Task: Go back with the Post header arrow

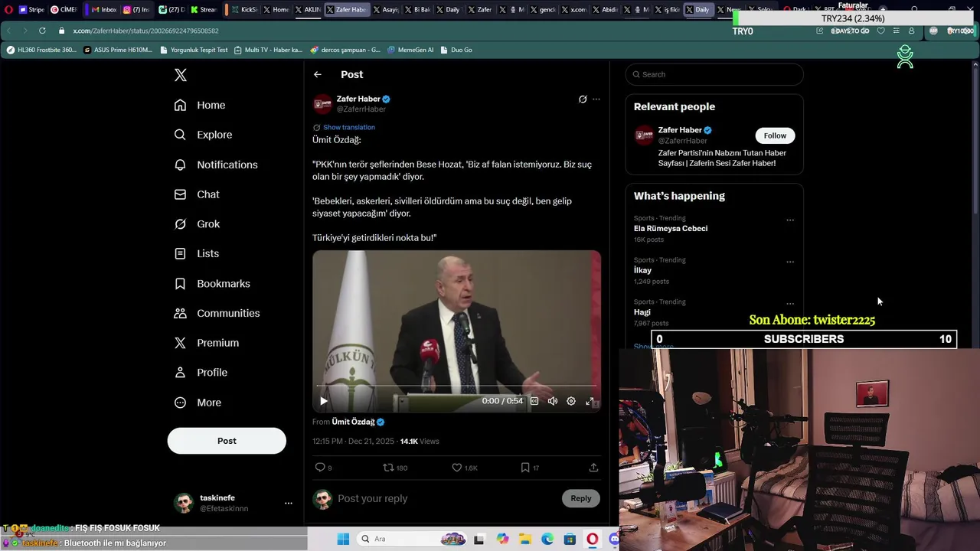Action: (x=318, y=74)
